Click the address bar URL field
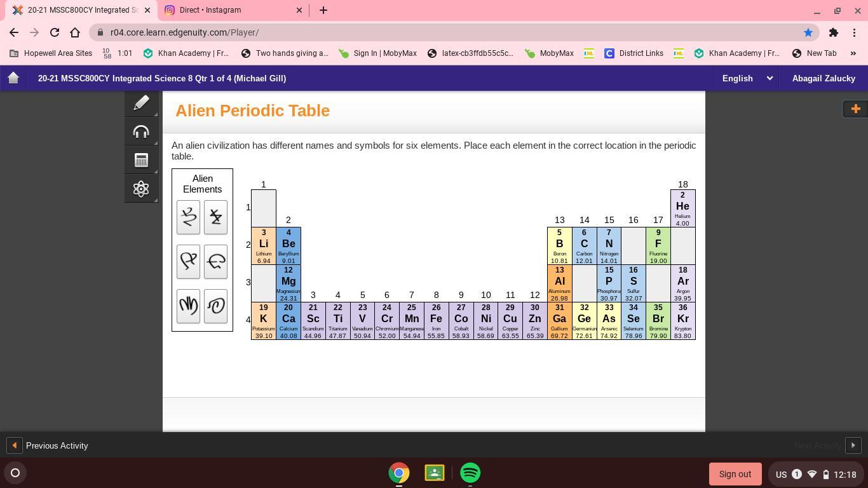The height and width of the screenshot is (488, 868). (445, 32)
